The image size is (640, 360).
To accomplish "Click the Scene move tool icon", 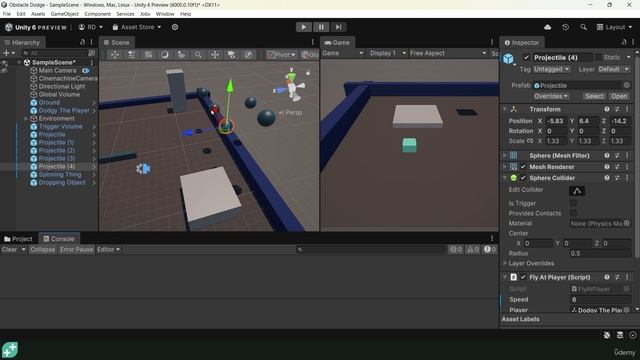I will click(x=215, y=54).
